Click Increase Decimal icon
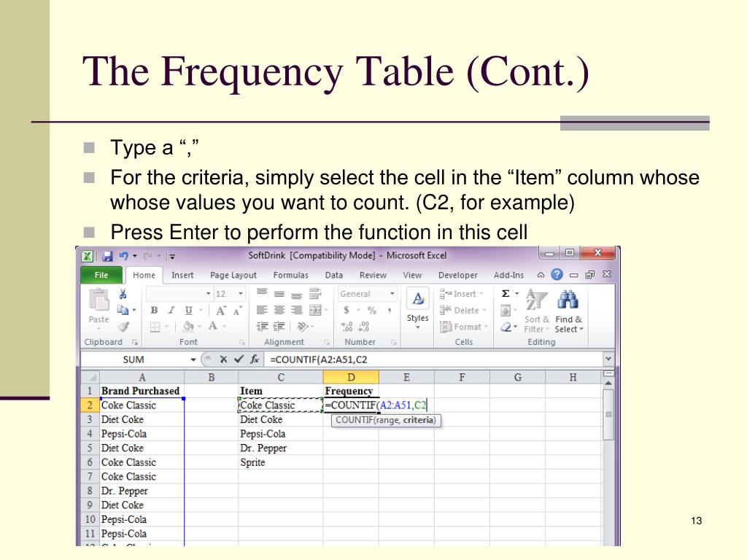747x560 pixels. 347,326
